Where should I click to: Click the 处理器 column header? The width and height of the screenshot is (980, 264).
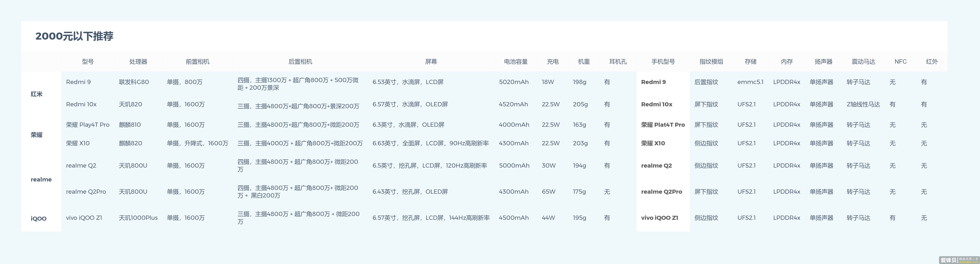coord(138,62)
